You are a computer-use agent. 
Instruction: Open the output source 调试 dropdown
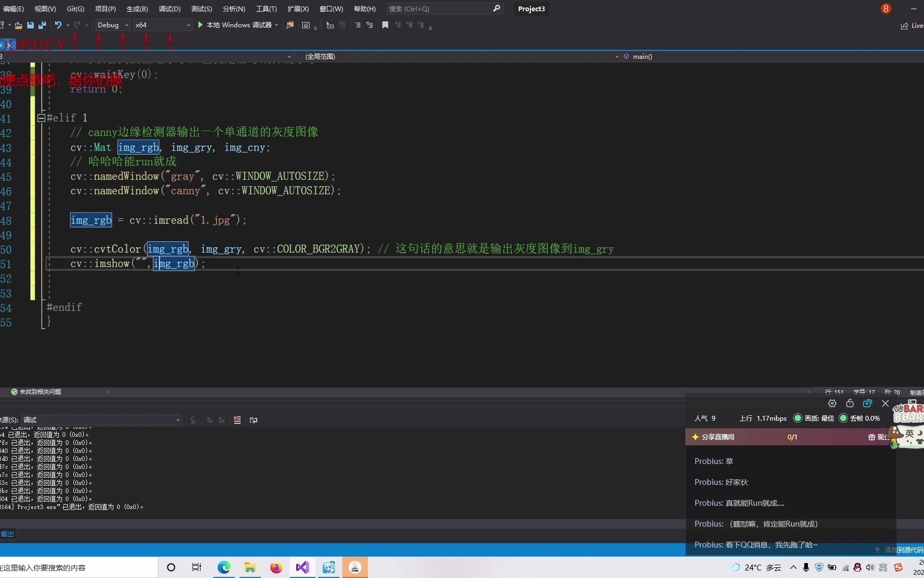101,420
